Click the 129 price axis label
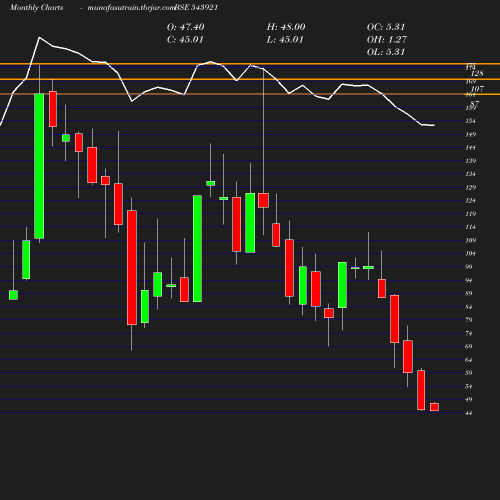Image resolution: width=500 pixels, height=500 pixels. tap(470, 187)
